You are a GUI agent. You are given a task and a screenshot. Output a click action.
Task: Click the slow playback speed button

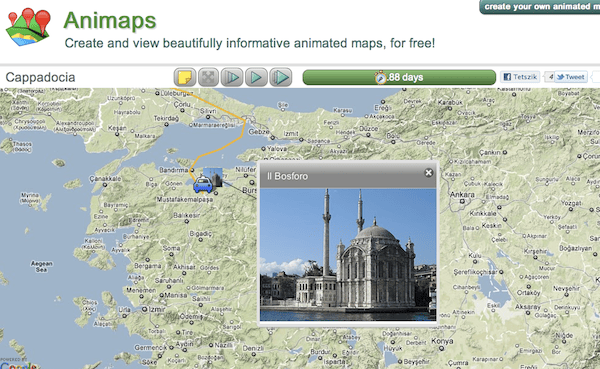pyautogui.click(x=232, y=77)
